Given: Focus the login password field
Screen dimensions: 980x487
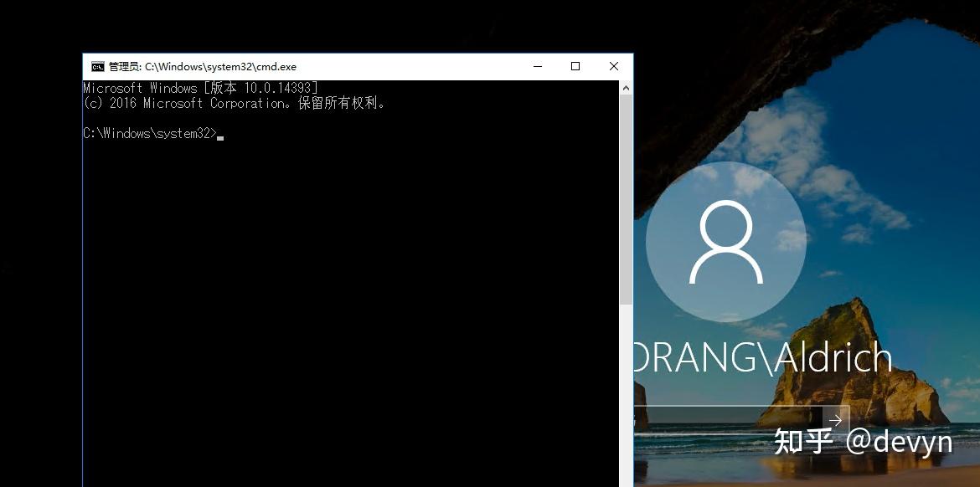Looking at the screenshot, I should [728, 422].
